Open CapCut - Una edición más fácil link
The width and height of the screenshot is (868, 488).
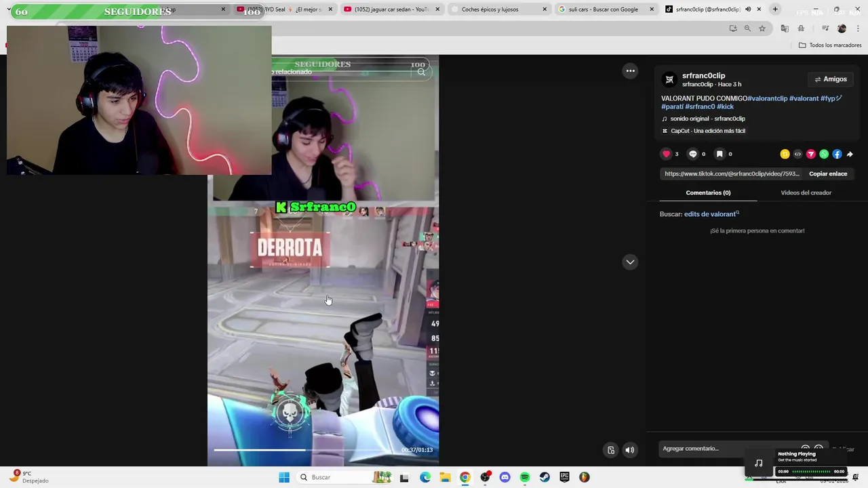tap(703, 131)
